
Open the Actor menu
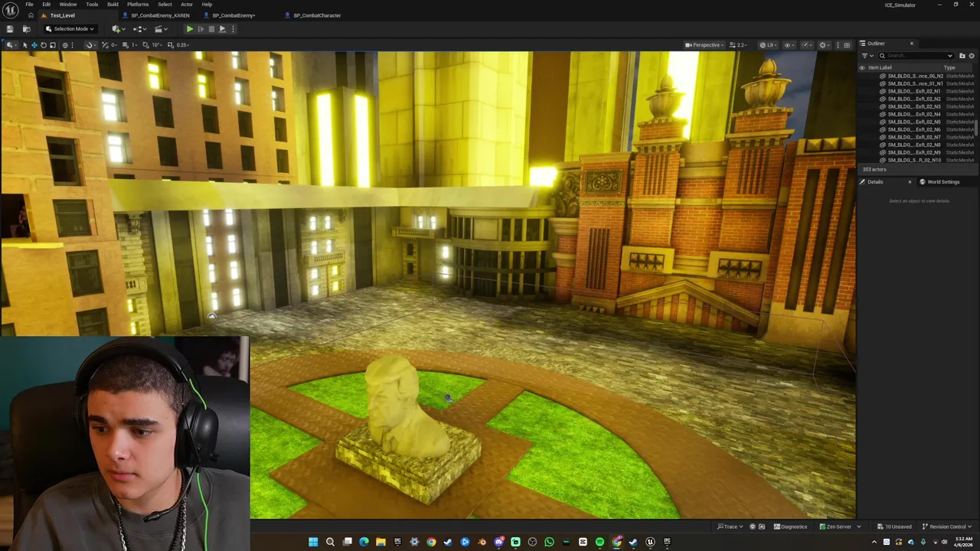pyautogui.click(x=187, y=5)
